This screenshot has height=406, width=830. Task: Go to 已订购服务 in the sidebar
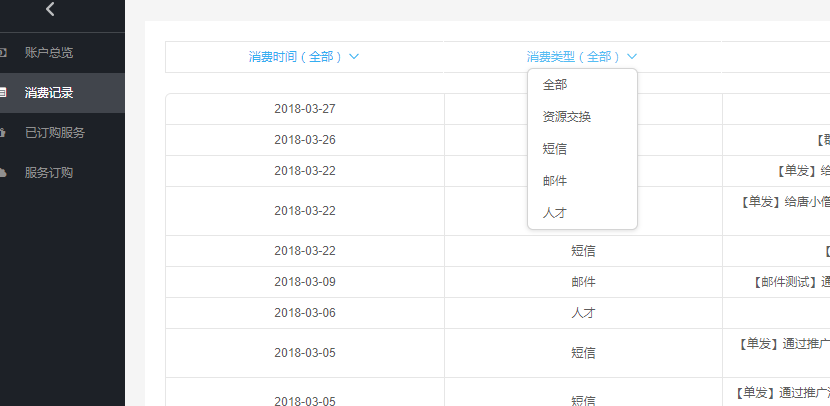click(x=55, y=132)
